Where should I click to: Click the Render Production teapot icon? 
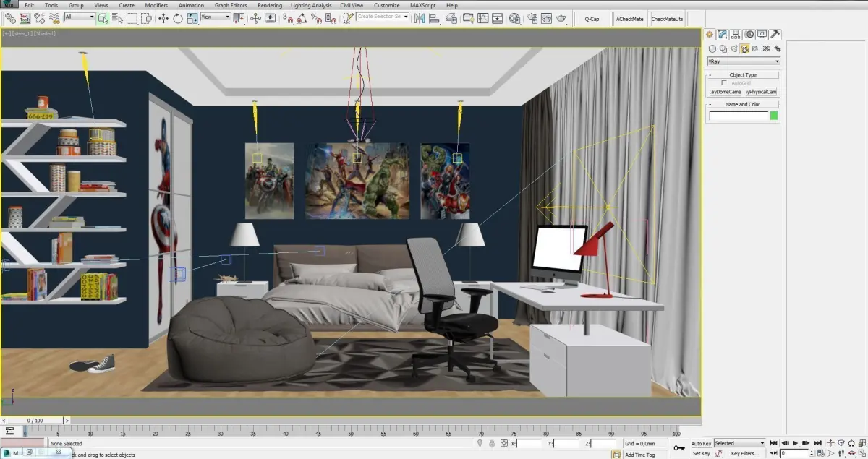561,17
